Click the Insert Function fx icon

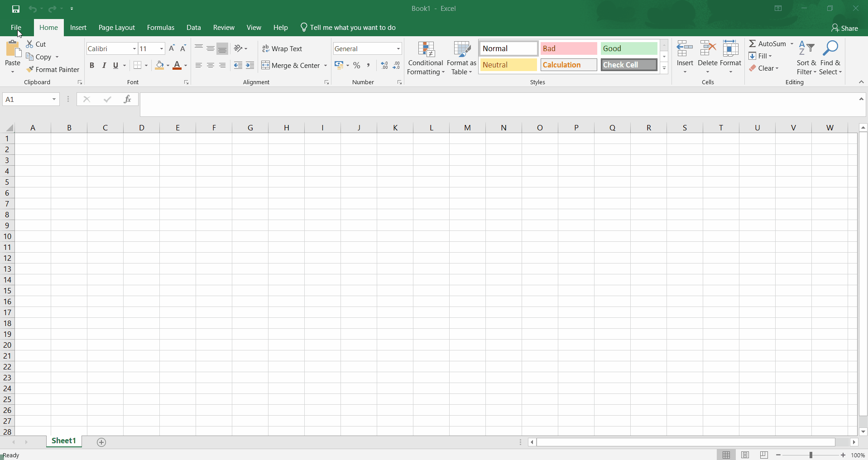[x=127, y=99]
